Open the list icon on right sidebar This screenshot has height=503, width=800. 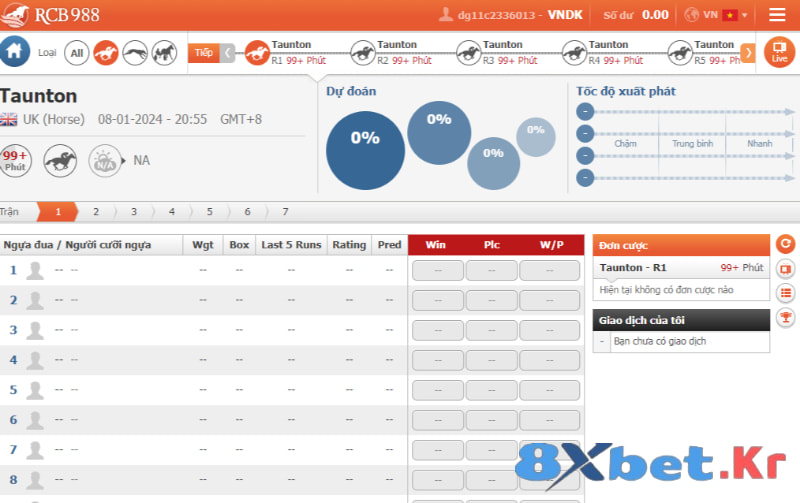[x=785, y=293]
